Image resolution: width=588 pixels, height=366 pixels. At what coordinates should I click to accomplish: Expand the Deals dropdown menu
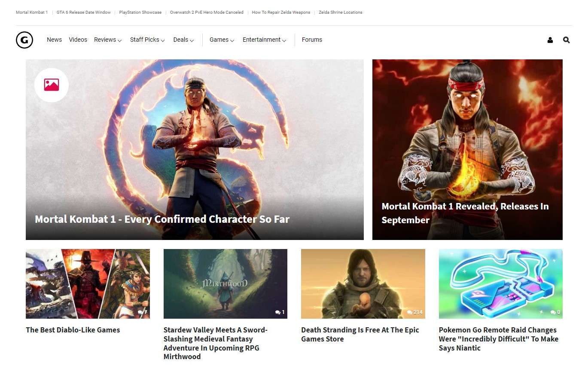coord(183,40)
